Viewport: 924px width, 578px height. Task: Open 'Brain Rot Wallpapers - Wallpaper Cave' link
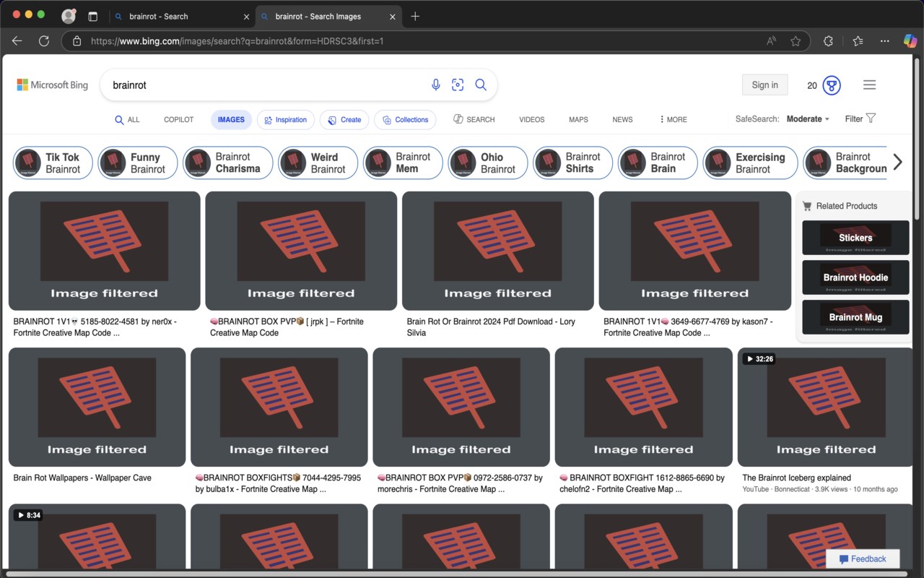(x=82, y=478)
